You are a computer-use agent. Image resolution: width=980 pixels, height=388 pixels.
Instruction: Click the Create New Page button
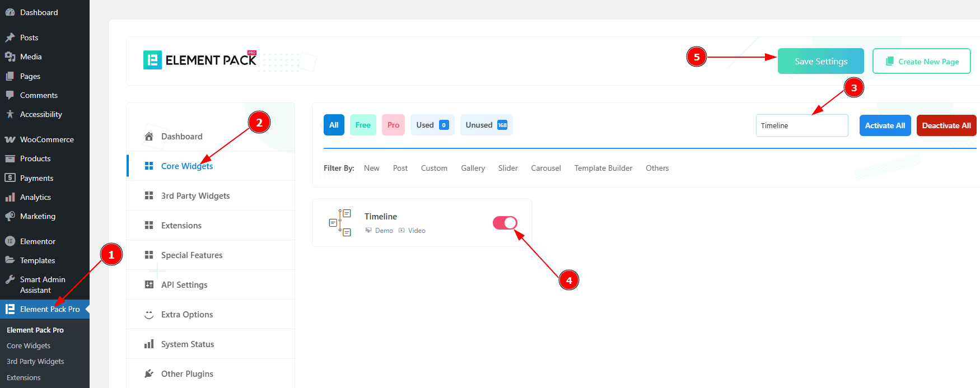pos(922,61)
